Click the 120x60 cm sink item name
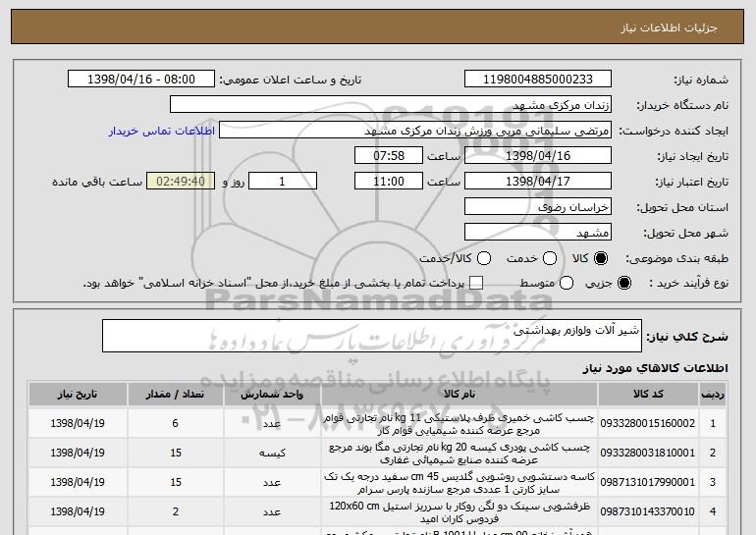 tap(459, 512)
